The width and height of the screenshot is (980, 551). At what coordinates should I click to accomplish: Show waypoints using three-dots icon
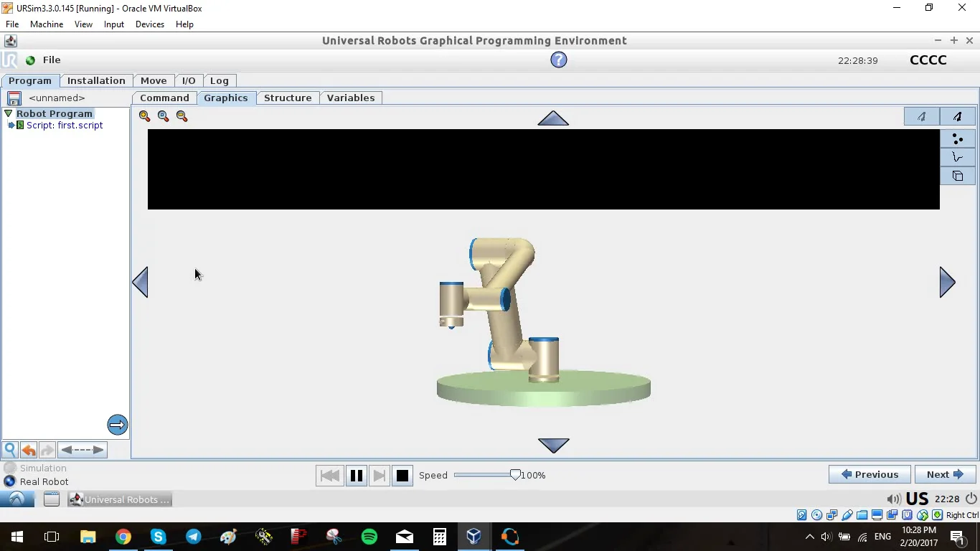[x=958, y=139]
